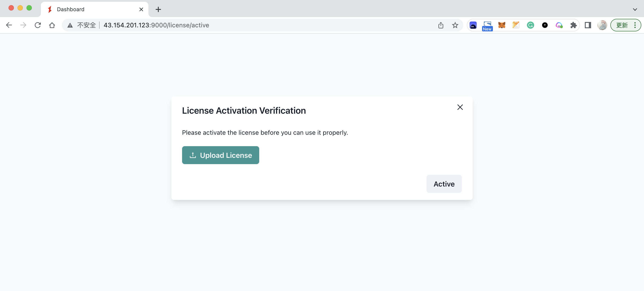Click the share page icon

click(441, 25)
